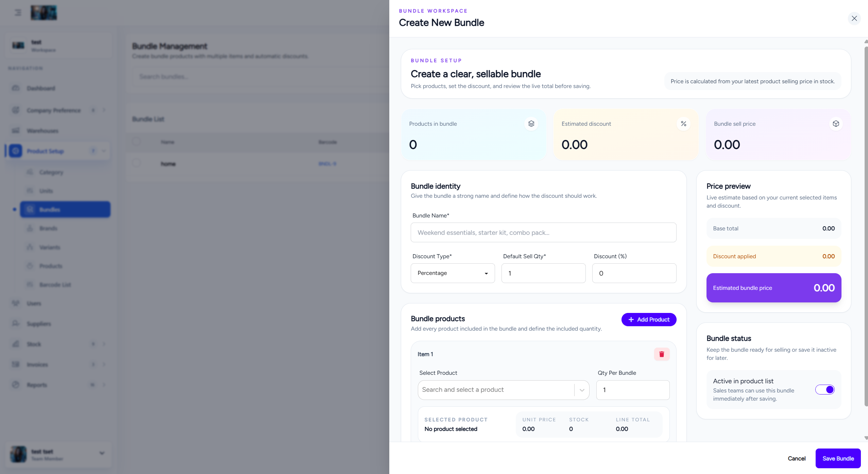
Task: Click the Estimated bundle price card
Action: pos(773,288)
